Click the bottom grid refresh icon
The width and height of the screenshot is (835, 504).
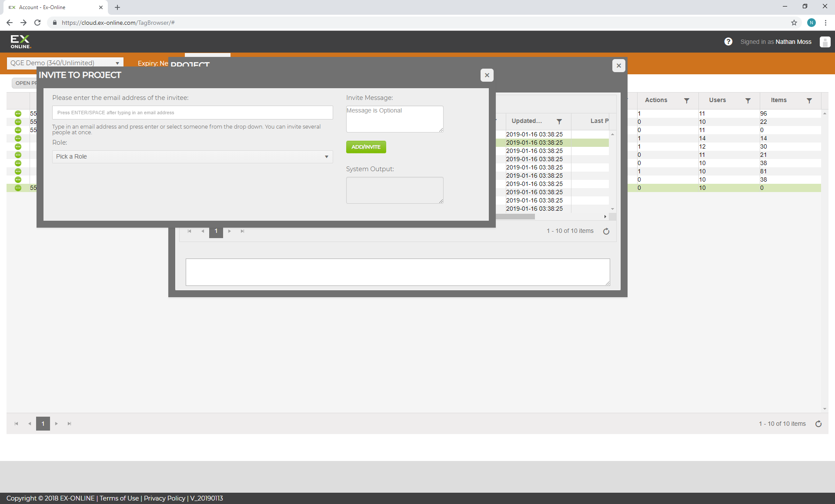coord(818,424)
